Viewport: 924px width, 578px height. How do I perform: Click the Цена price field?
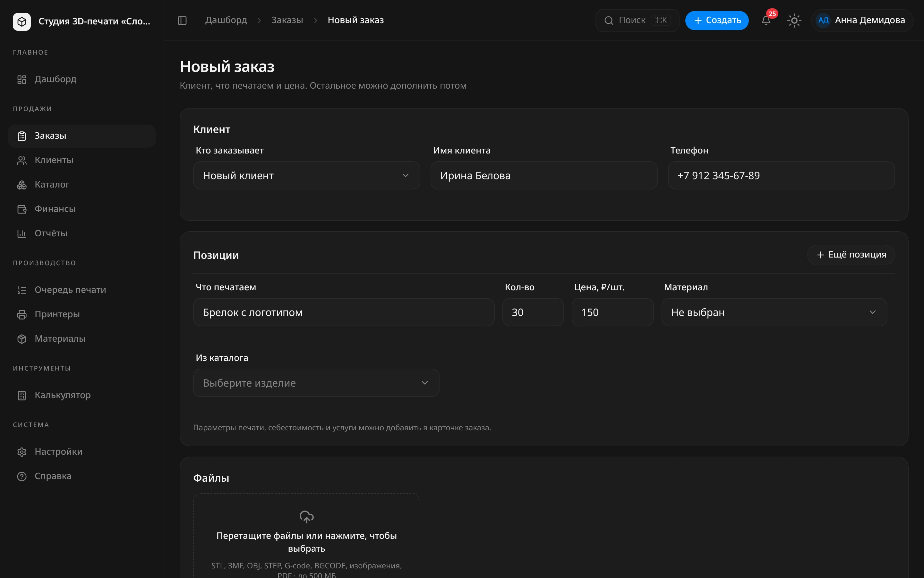[x=612, y=312]
